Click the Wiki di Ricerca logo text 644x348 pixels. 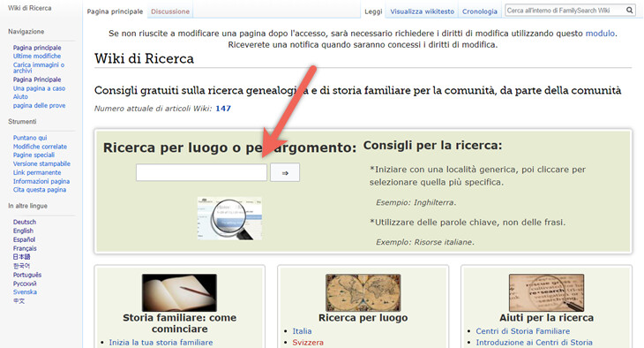(x=30, y=8)
